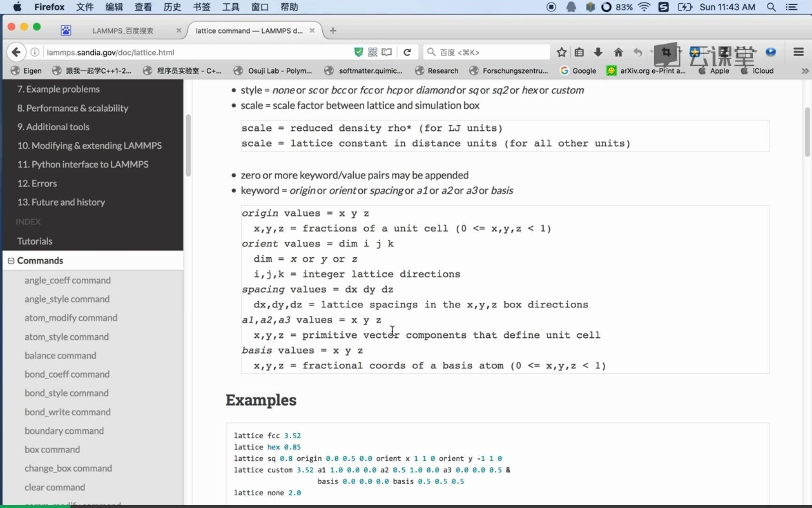Close the lattice command tab
The width and height of the screenshot is (812, 508).
[x=312, y=31]
